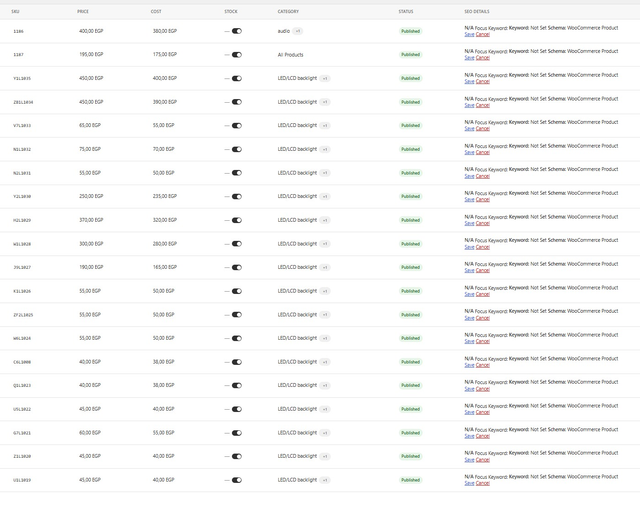
Task: Sort by the COST column header
Action: click(156, 11)
